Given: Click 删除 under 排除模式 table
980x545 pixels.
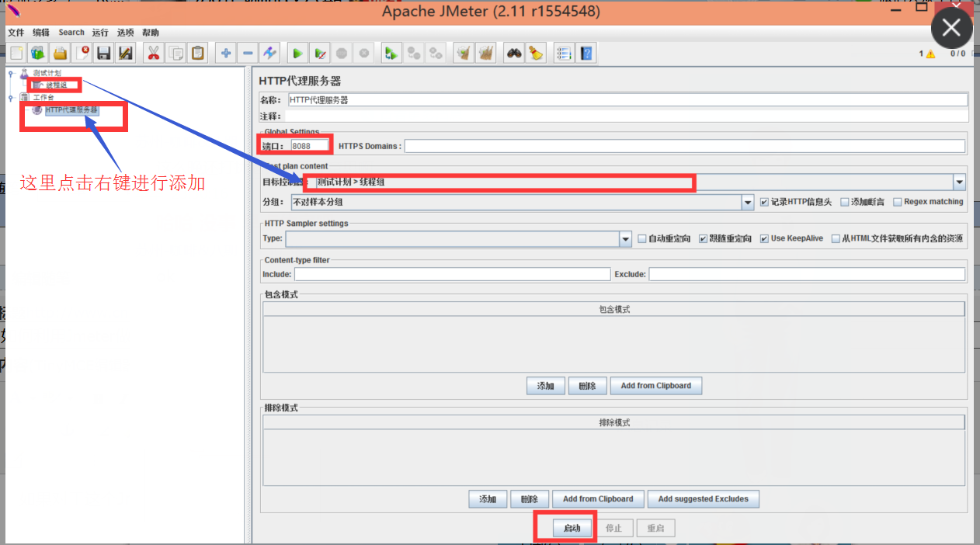Looking at the screenshot, I should pyautogui.click(x=530, y=499).
